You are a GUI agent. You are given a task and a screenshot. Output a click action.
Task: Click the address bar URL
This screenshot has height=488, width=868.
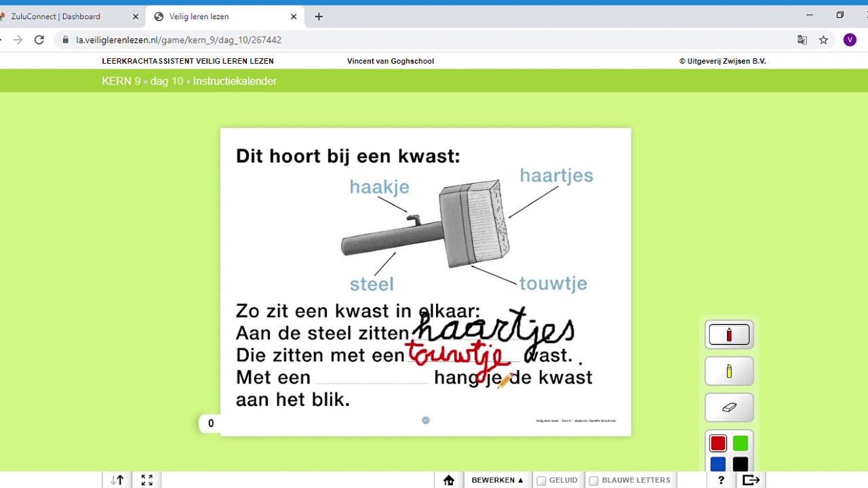pyautogui.click(x=178, y=40)
